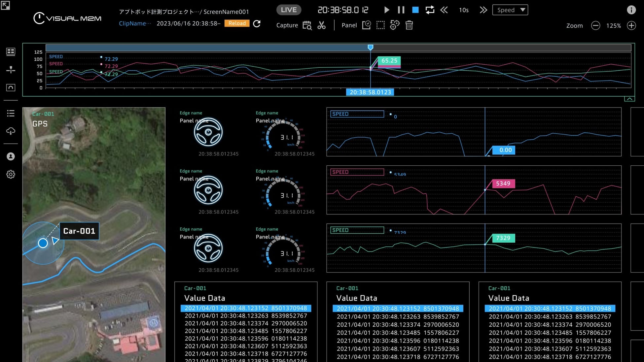Pause the playback
Image resolution: width=644 pixels, height=362 pixels.
point(401,10)
